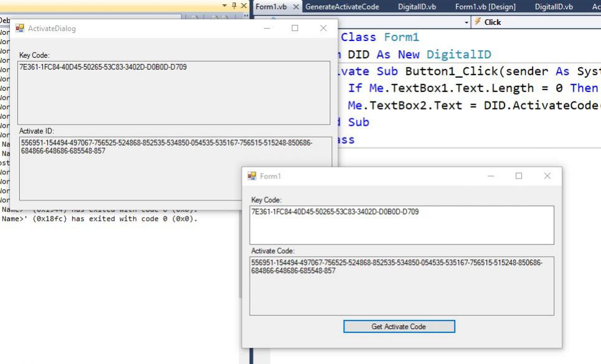Pin the output panel using the pushpin icon
601x364 pixels.
[234, 6]
